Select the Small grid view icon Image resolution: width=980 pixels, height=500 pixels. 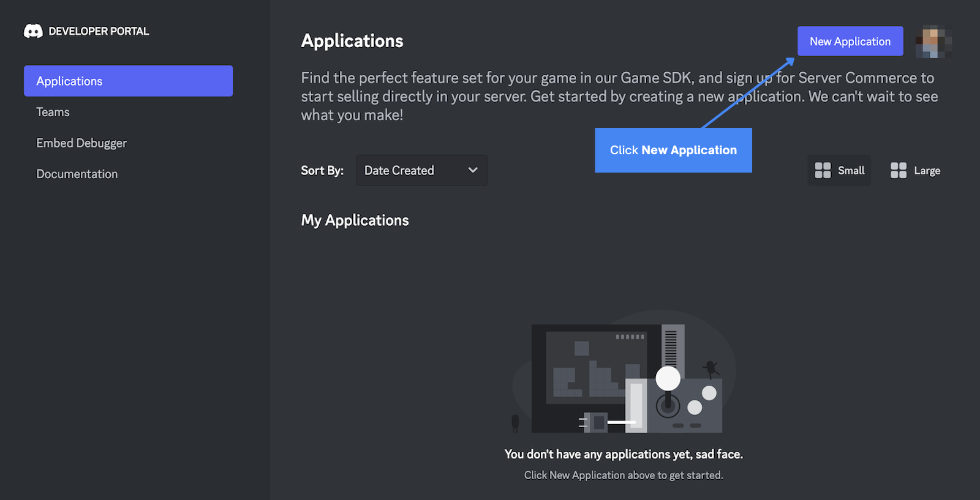tap(822, 170)
